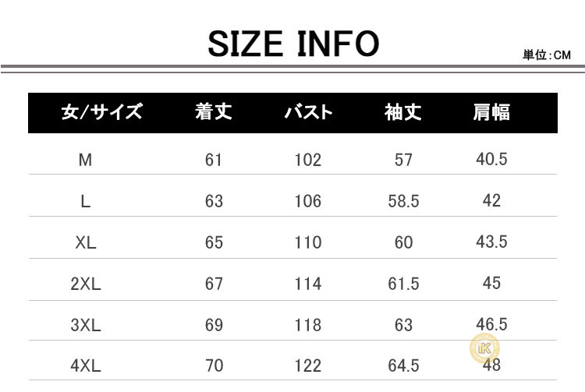Click the sleeve length value 58.5
The height and width of the screenshot is (392, 585).
tap(403, 201)
